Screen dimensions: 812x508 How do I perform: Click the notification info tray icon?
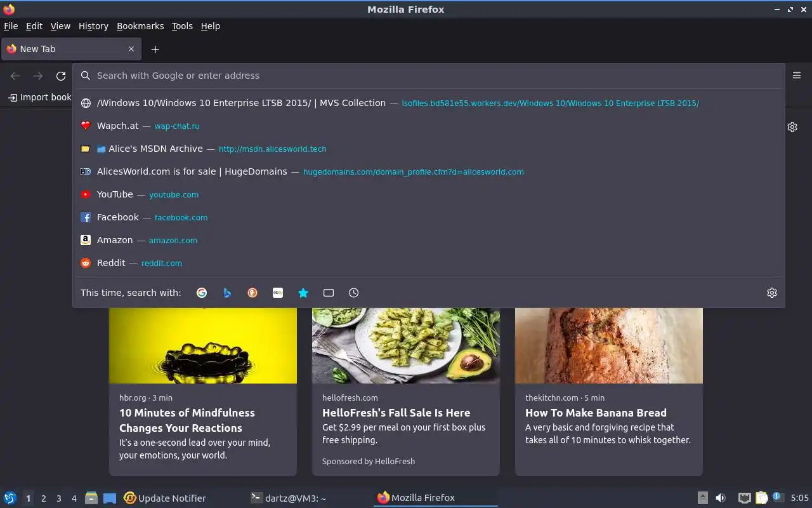tap(777, 498)
